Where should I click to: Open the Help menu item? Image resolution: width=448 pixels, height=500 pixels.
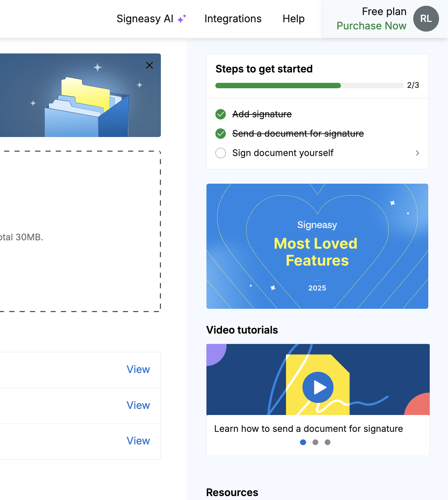(x=294, y=19)
